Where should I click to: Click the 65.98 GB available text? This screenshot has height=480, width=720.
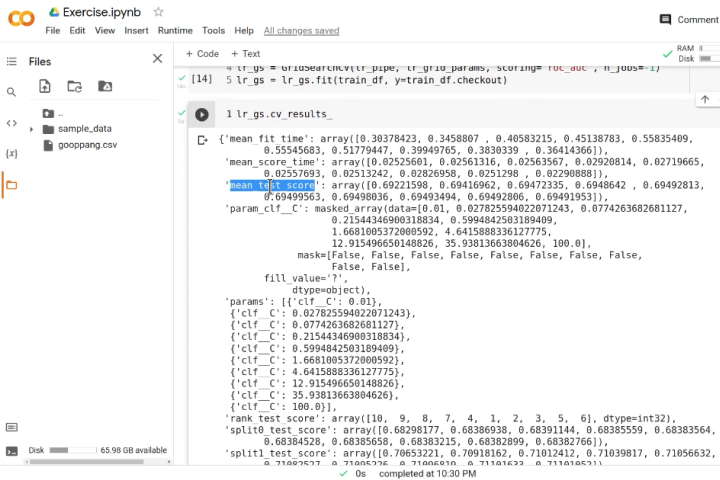click(x=134, y=450)
